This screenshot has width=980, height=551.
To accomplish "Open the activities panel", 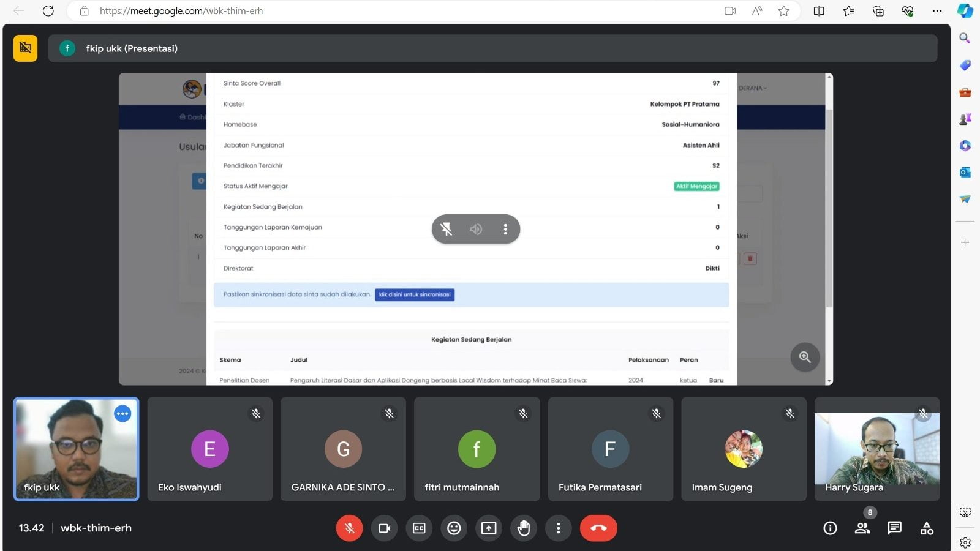I will tap(927, 528).
